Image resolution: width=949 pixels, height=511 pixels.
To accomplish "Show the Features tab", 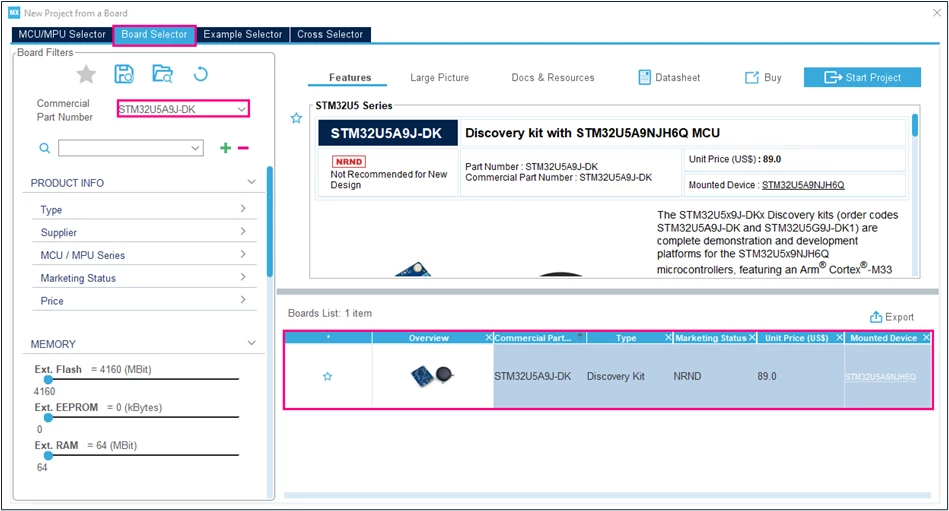I will coord(350,77).
